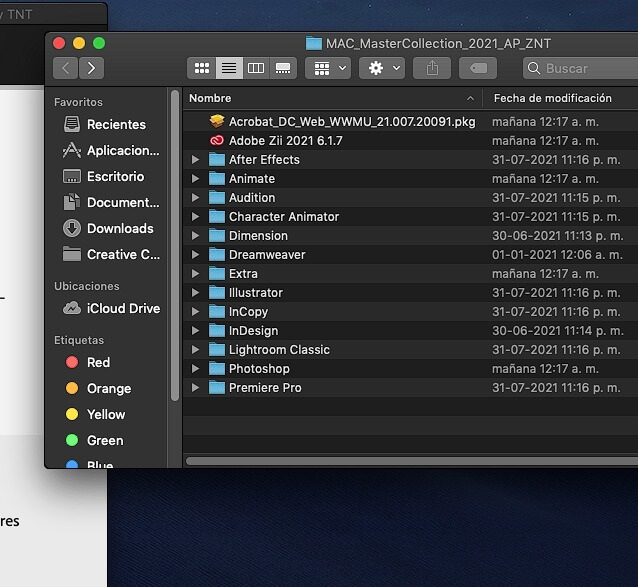
Task: Open the group-by items dropdown
Action: (x=328, y=68)
